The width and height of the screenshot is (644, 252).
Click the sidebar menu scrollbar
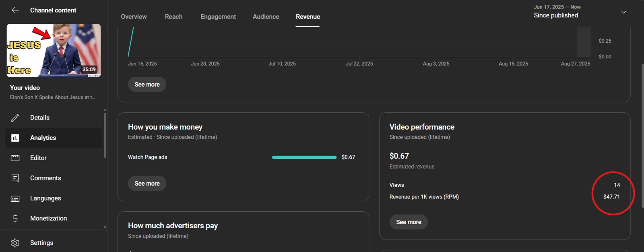[105, 135]
